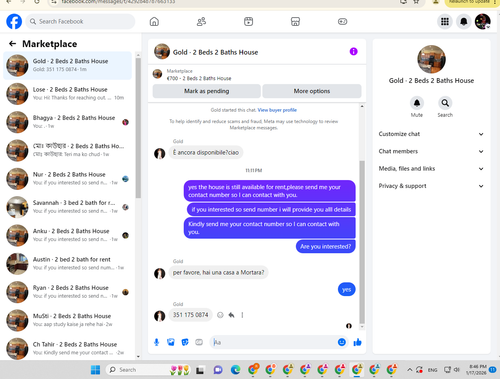Click More options button

(312, 91)
